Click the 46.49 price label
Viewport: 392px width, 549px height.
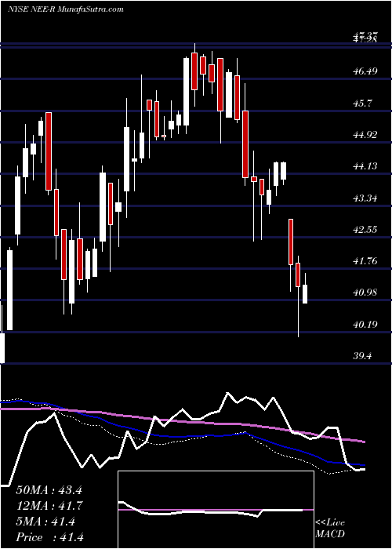pos(365,71)
